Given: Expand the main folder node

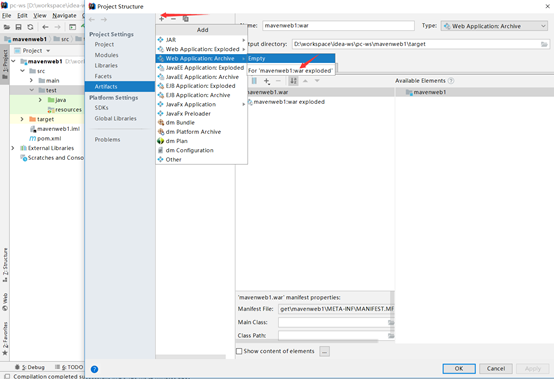Looking at the screenshot, I should pos(31,81).
